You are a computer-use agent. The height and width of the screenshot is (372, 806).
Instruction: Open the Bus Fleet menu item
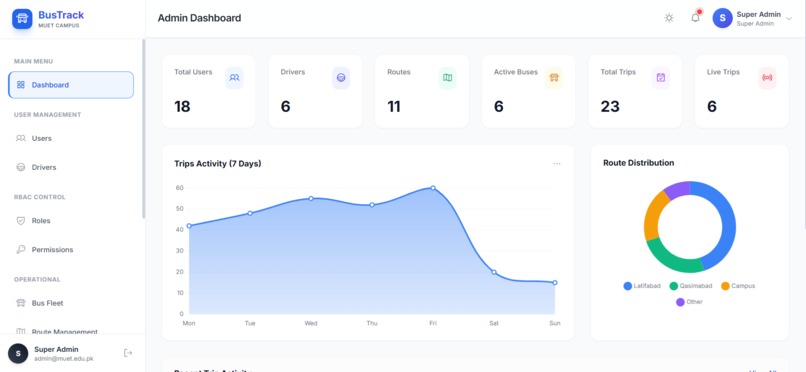pyautogui.click(x=71, y=303)
